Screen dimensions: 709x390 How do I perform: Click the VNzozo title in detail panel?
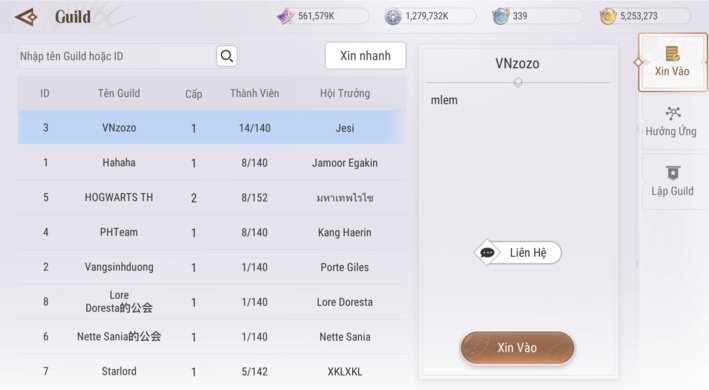coord(517,63)
